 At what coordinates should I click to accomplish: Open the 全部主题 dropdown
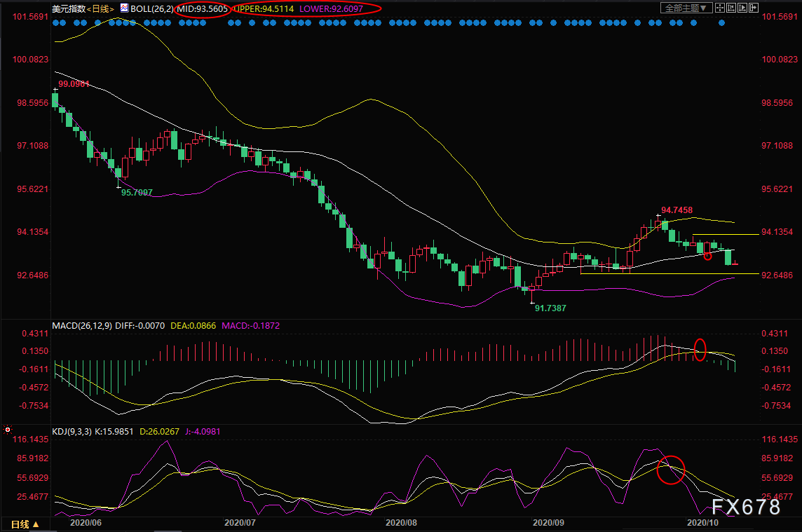(686, 8)
